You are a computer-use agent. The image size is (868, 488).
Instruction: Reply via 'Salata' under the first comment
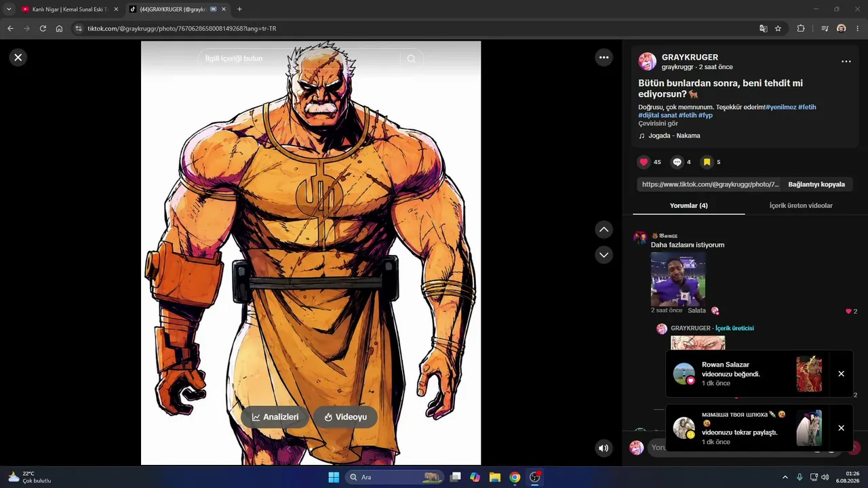click(x=696, y=310)
